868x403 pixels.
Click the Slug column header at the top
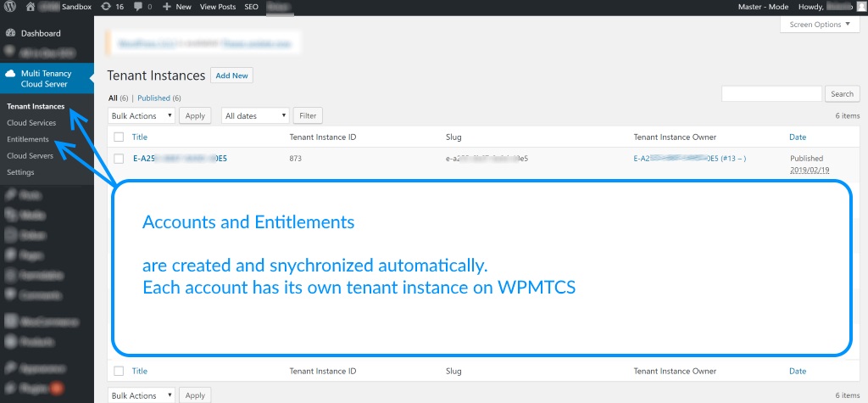(453, 137)
